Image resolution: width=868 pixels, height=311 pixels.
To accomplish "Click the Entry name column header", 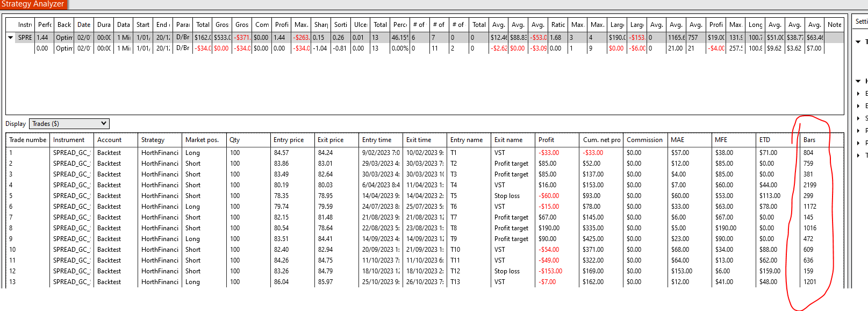I will (x=469, y=140).
